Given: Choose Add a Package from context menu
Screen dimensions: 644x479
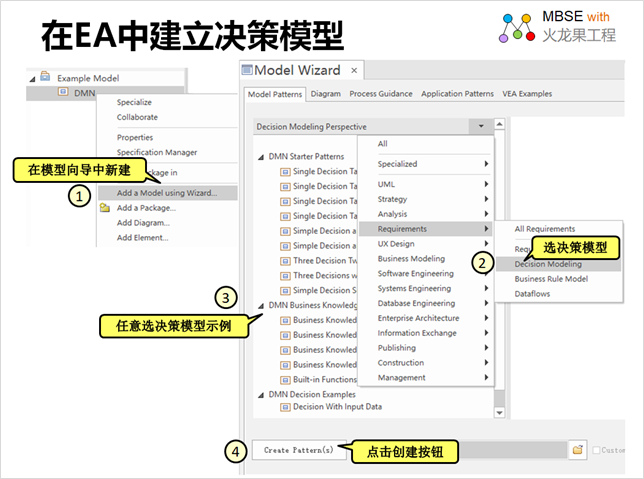Looking at the screenshot, I should 146,208.
